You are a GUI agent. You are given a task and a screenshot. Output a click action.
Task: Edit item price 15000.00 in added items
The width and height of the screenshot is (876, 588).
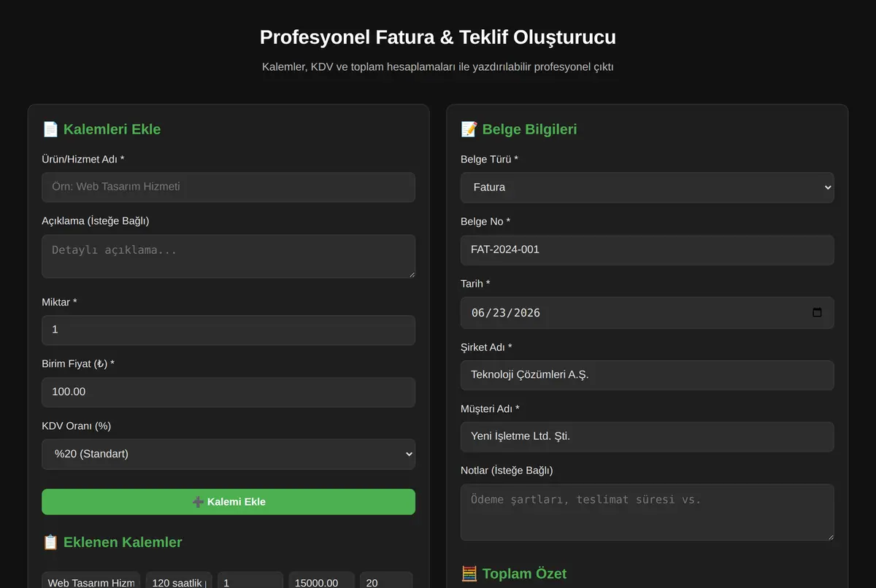tap(322, 581)
